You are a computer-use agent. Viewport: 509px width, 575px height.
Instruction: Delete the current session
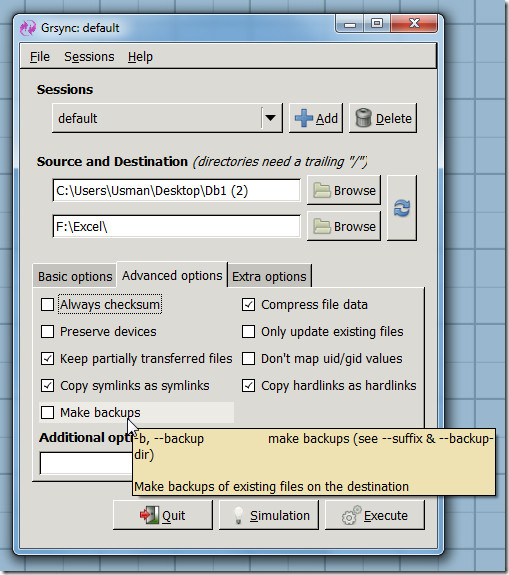point(383,118)
